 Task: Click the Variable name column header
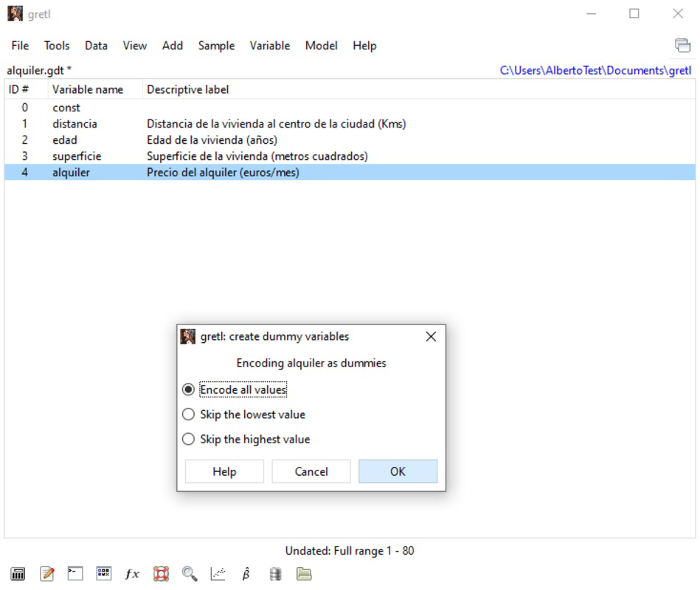point(95,90)
